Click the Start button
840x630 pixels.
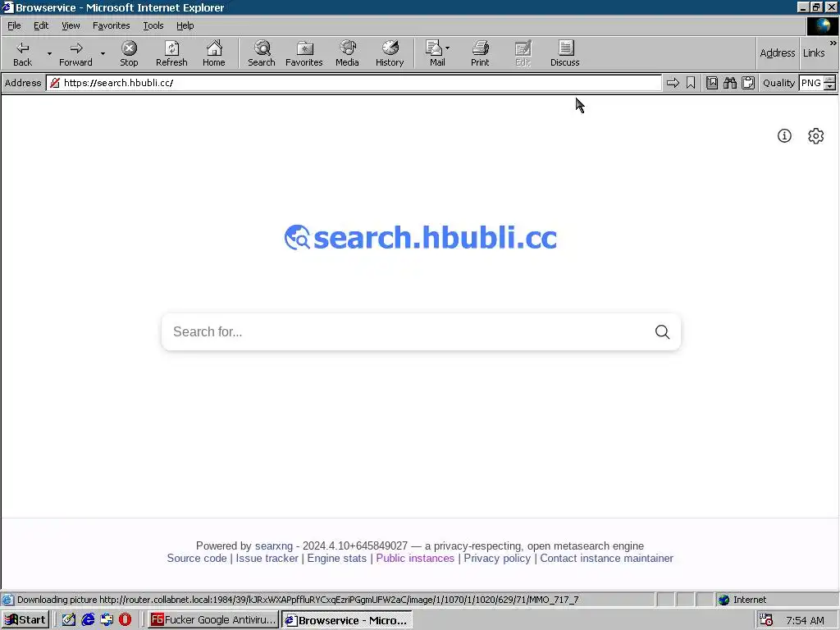pyautogui.click(x=25, y=620)
